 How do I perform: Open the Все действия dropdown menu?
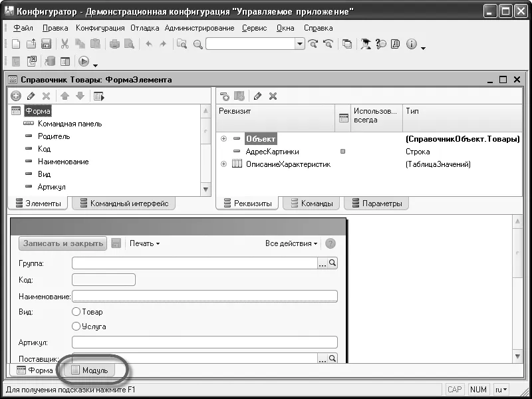click(x=291, y=243)
